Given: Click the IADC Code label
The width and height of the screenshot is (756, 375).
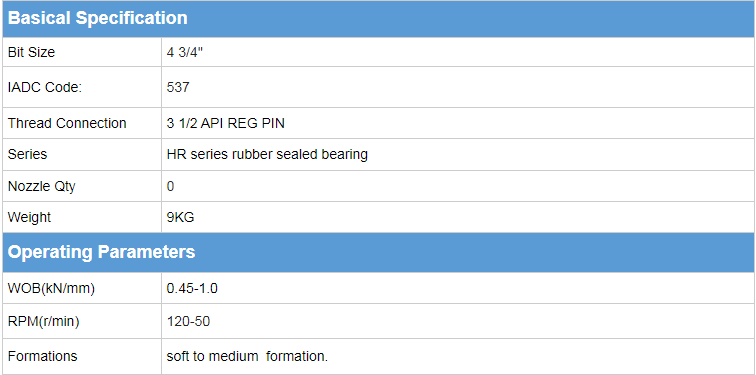Looking at the screenshot, I should [x=45, y=87].
